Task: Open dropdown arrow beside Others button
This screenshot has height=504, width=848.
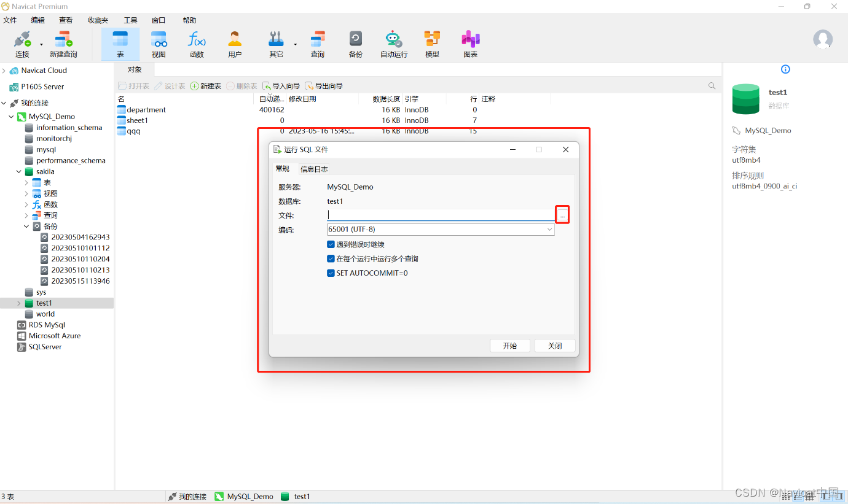Action: click(x=295, y=44)
